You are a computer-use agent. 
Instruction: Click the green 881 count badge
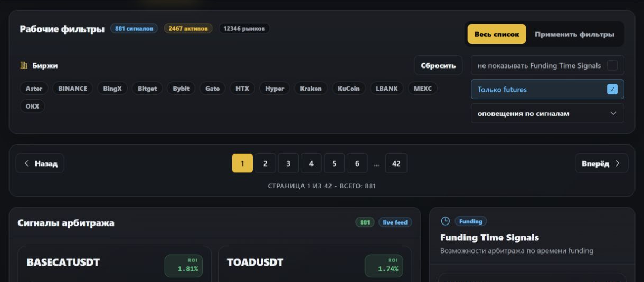click(365, 222)
